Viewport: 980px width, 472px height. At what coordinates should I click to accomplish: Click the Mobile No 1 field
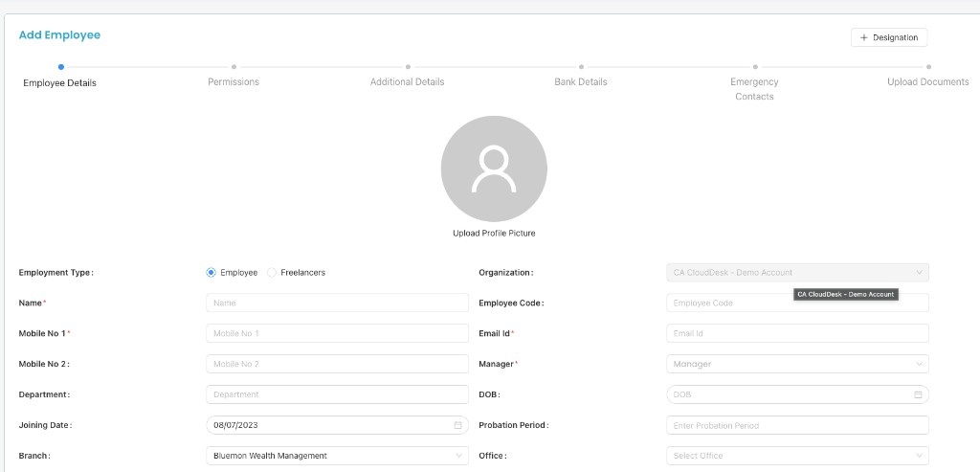click(337, 333)
